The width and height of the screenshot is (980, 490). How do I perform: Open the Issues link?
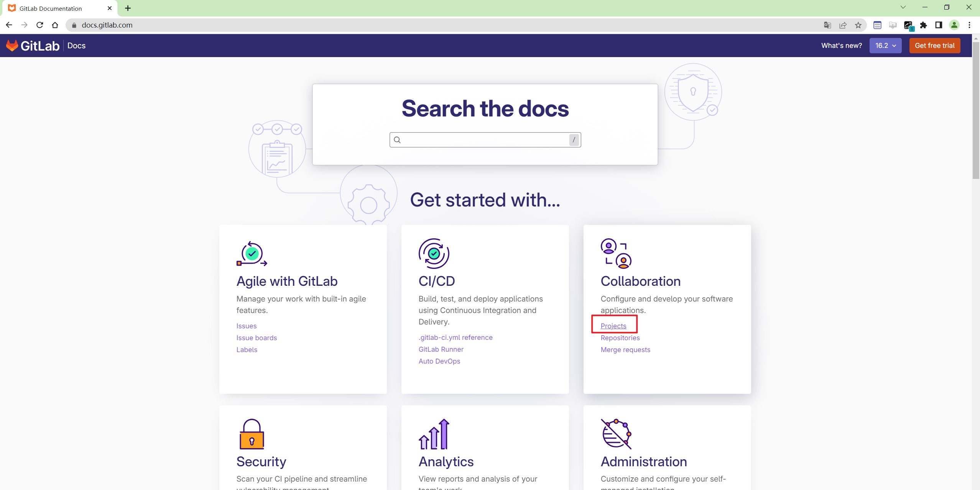click(247, 326)
